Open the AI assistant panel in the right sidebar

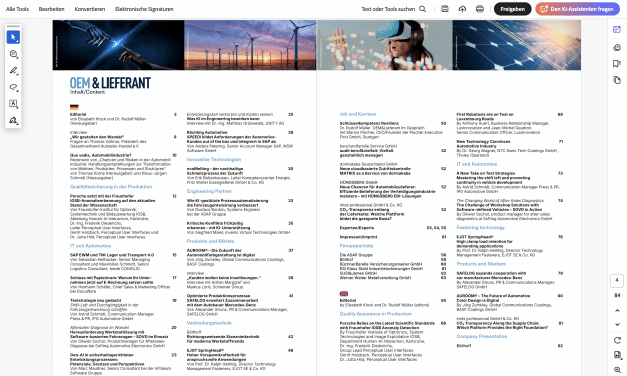(617, 29)
